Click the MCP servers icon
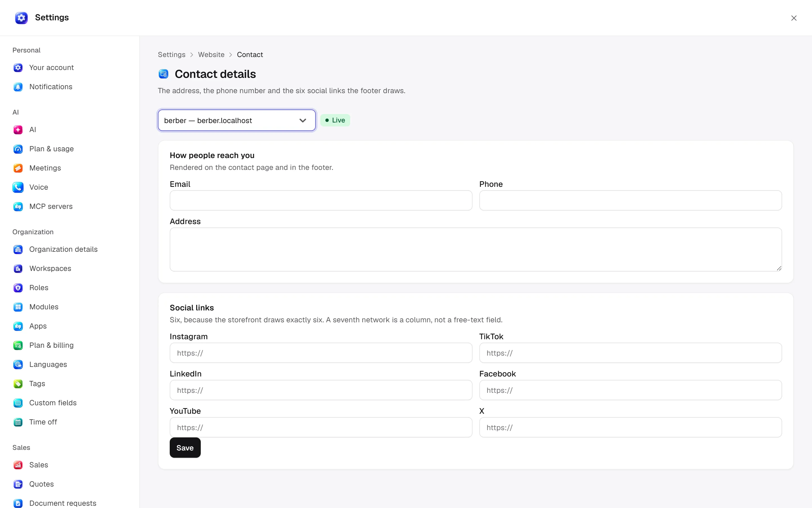The image size is (812, 508). pyautogui.click(x=18, y=206)
